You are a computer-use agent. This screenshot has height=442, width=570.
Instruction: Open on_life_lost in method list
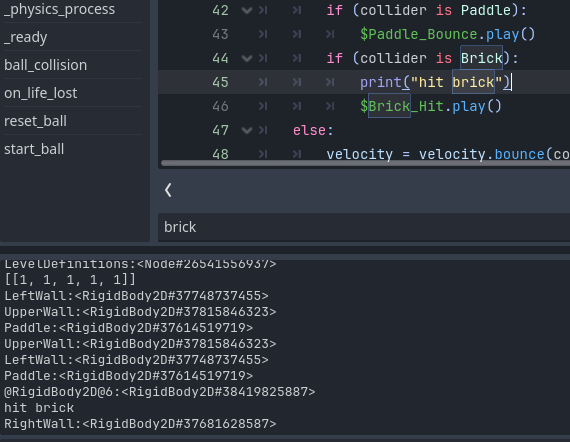click(40, 93)
